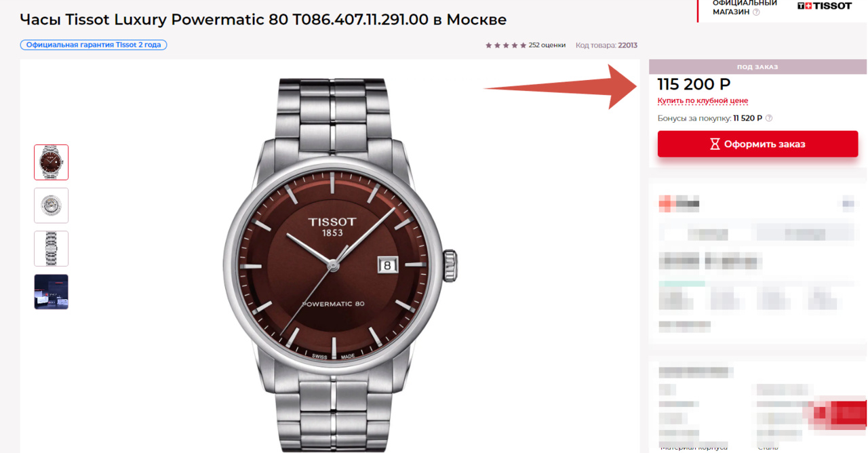
Task: Click the product title heading
Action: (263, 19)
